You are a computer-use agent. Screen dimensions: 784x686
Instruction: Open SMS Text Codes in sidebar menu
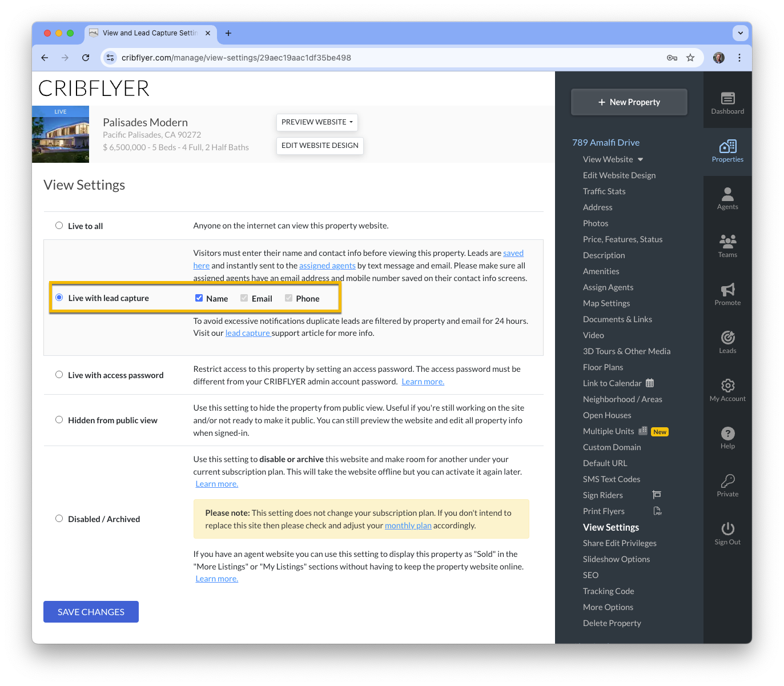click(612, 479)
